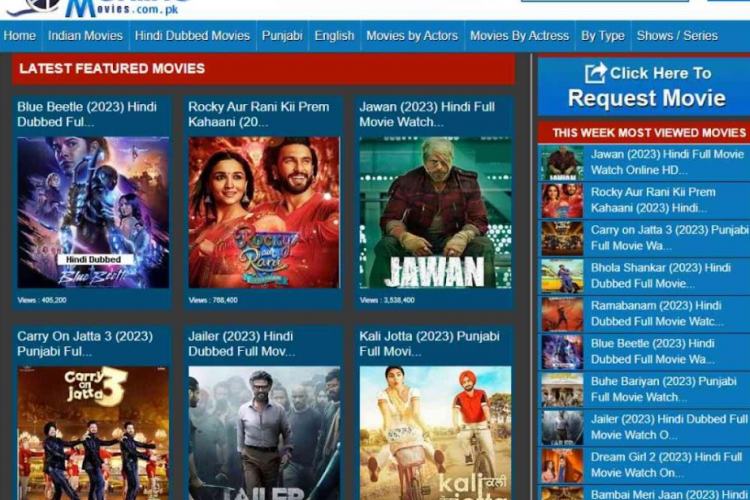Open the Shows / Series menu
Screen dimensions: 750x500
(x=677, y=36)
